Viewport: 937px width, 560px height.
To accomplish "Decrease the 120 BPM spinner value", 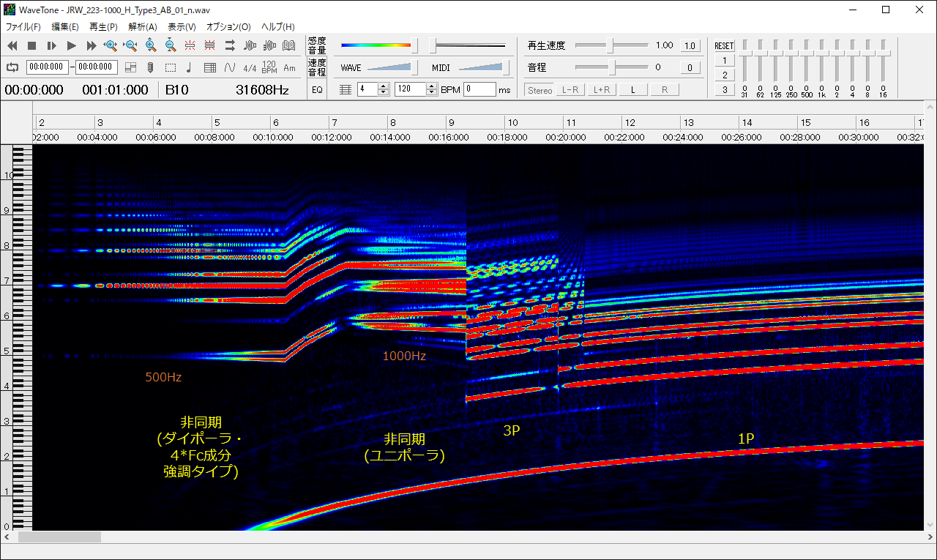I will [431, 92].
